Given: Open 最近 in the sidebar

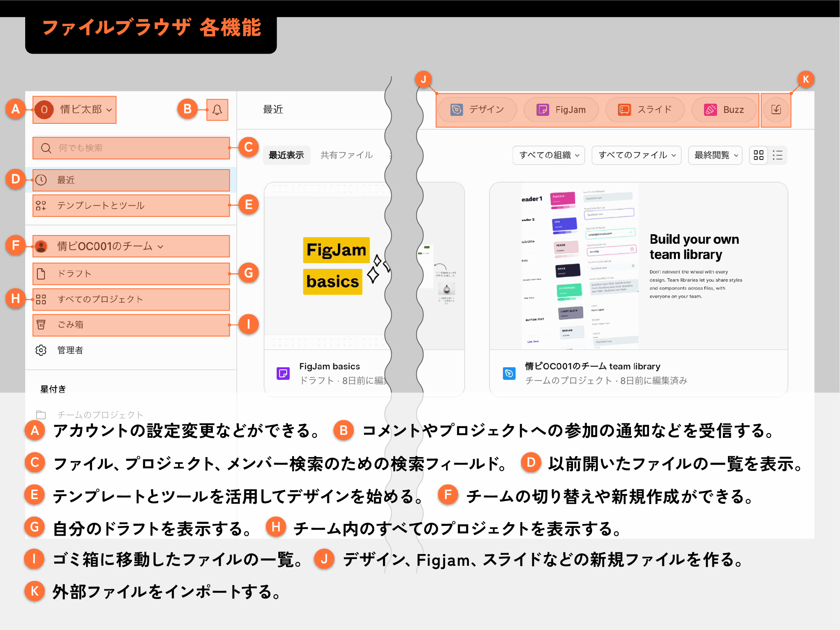Looking at the screenshot, I should pos(131,180).
